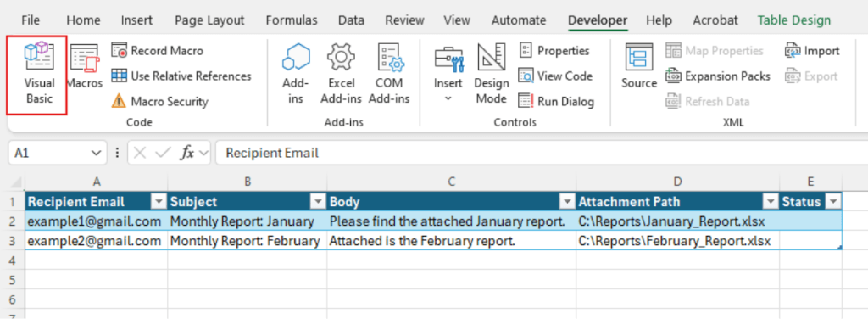The width and height of the screenshot is (868, 319).
Task: Start Record Macro
Action: point(157,50)
